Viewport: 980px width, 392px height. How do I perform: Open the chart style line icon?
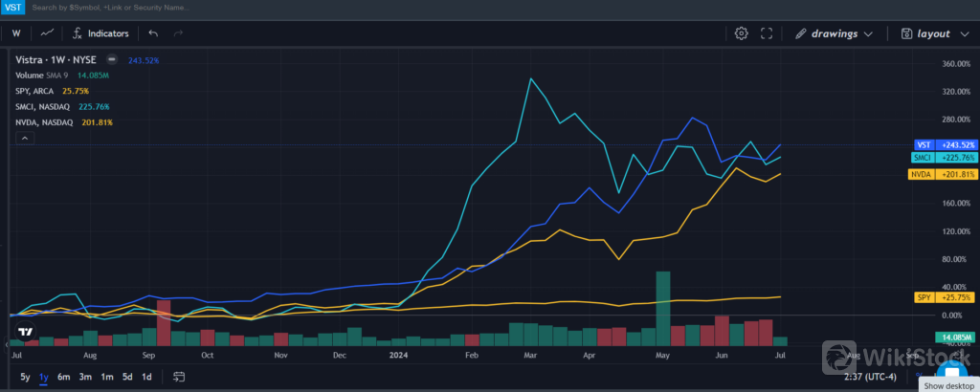[47, 33]
